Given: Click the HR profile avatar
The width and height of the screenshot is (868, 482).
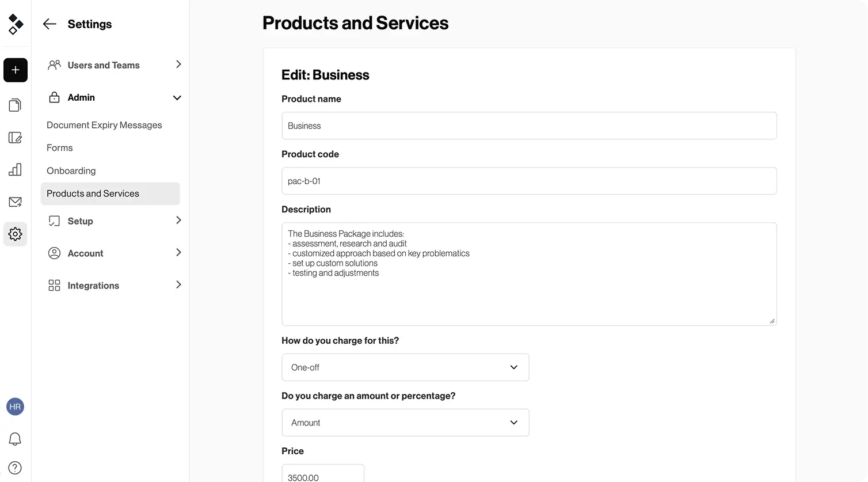Looking at the screenshot, I should [15, 407].
